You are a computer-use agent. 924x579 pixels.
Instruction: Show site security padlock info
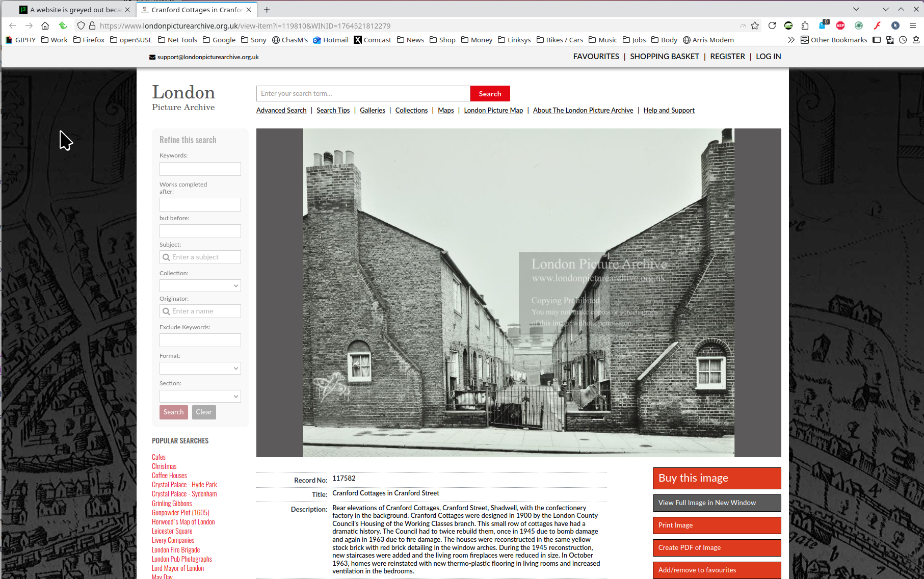click(92, 25)
